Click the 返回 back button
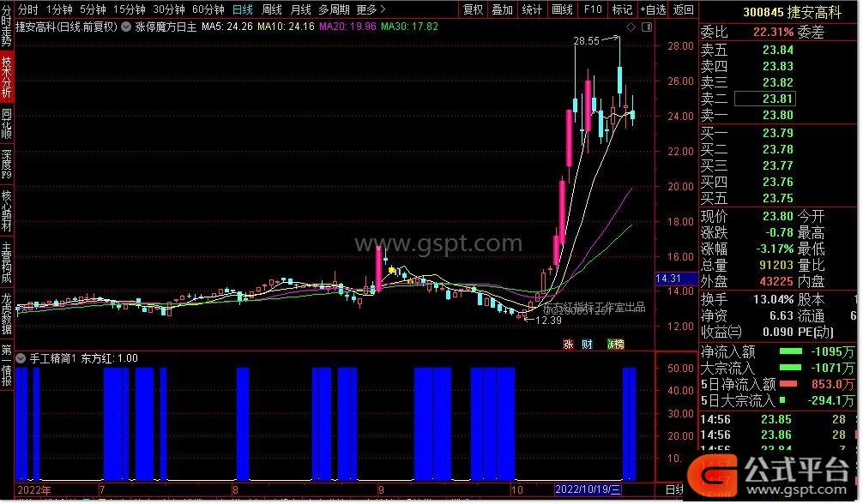This screenshot has width=863, height=504. tap(684, 9)
